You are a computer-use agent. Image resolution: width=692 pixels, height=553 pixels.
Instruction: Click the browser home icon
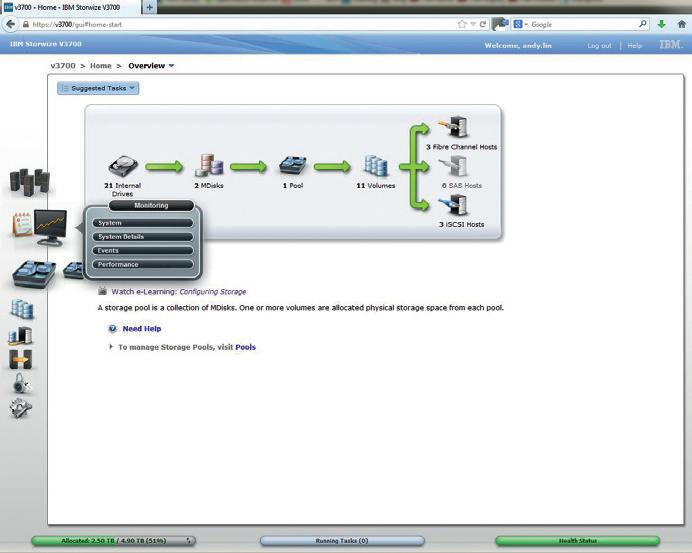[x=682, y=24]
